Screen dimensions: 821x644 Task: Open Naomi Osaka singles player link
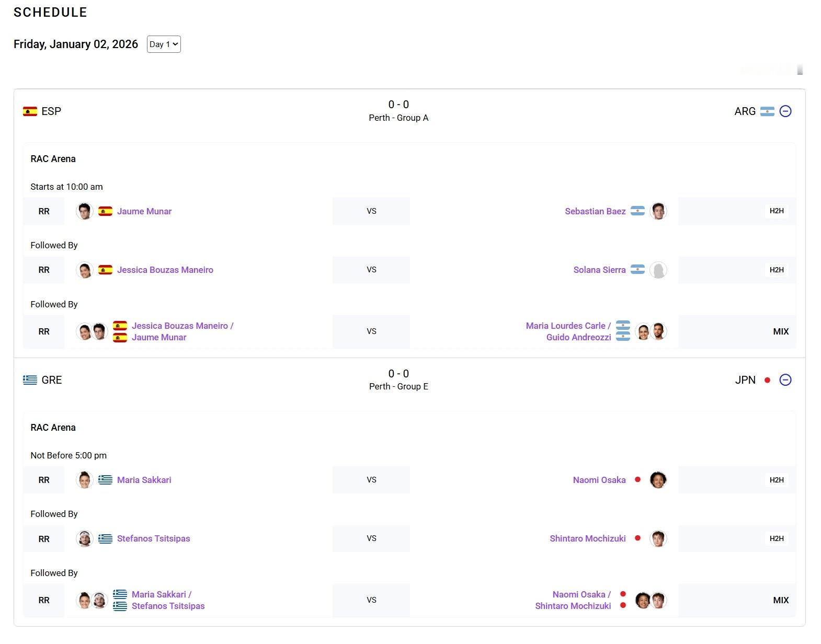pos(599,480)
